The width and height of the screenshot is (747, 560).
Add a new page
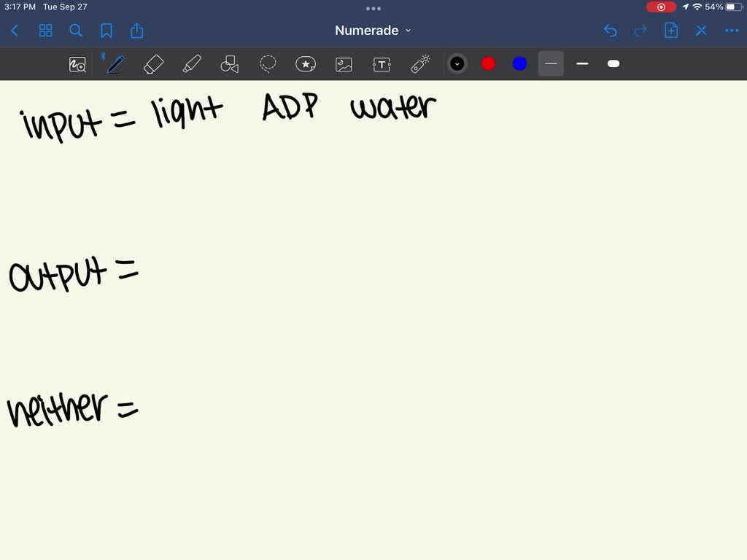pyautogui.click(x=670, y=31)
